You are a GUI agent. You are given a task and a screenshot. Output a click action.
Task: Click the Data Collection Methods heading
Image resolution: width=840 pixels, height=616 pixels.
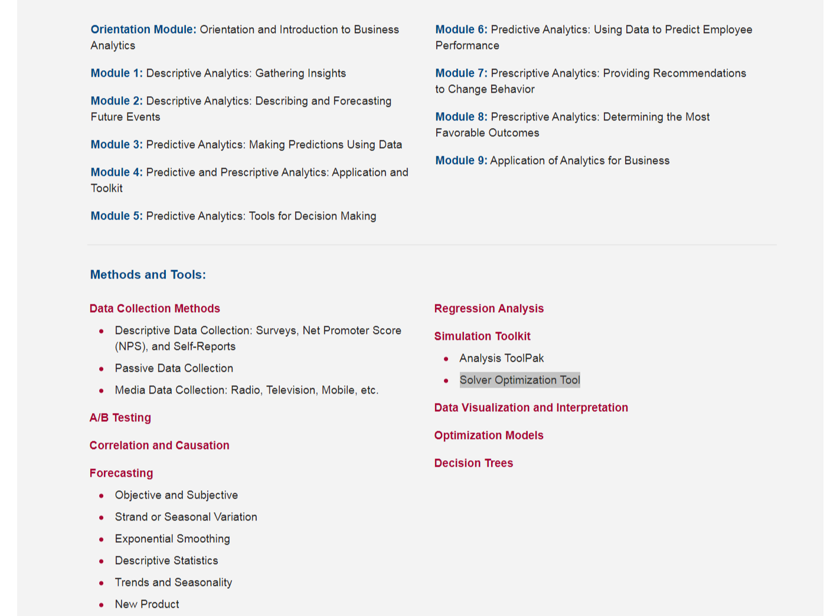(155, 309)
